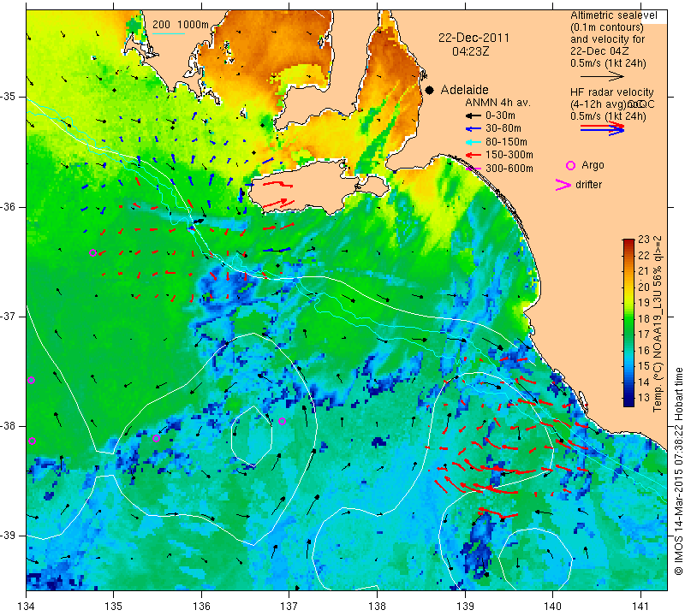Click the "ANMN 4h av." legend heading

(x=498, y=103)
